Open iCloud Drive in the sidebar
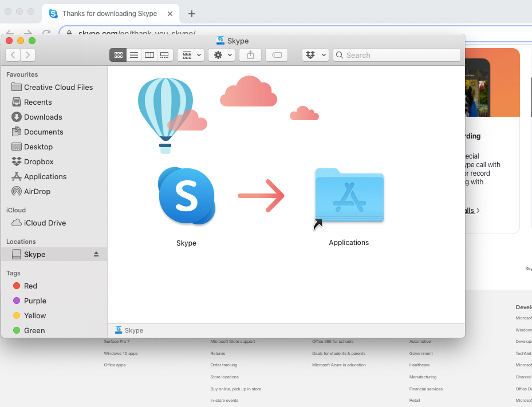532x407 pixels. (x=54, y=223)
